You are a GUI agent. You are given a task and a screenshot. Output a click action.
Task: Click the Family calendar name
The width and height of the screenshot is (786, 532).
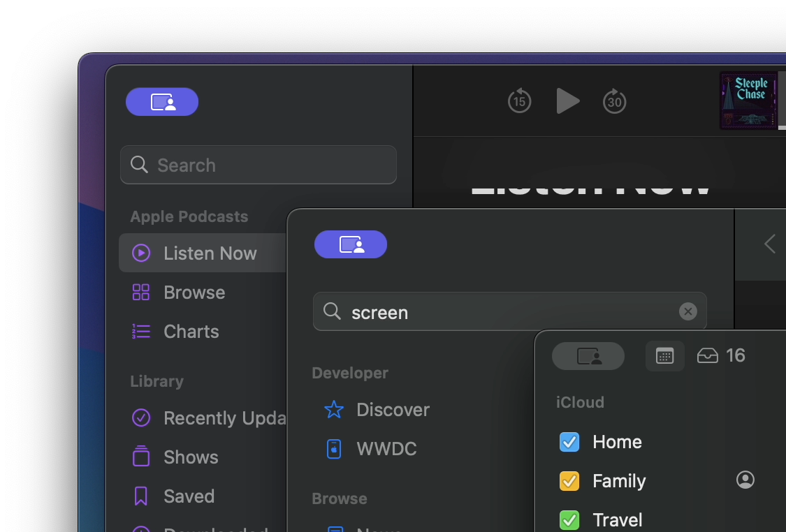pyautogui.click(x=619, y=481)
